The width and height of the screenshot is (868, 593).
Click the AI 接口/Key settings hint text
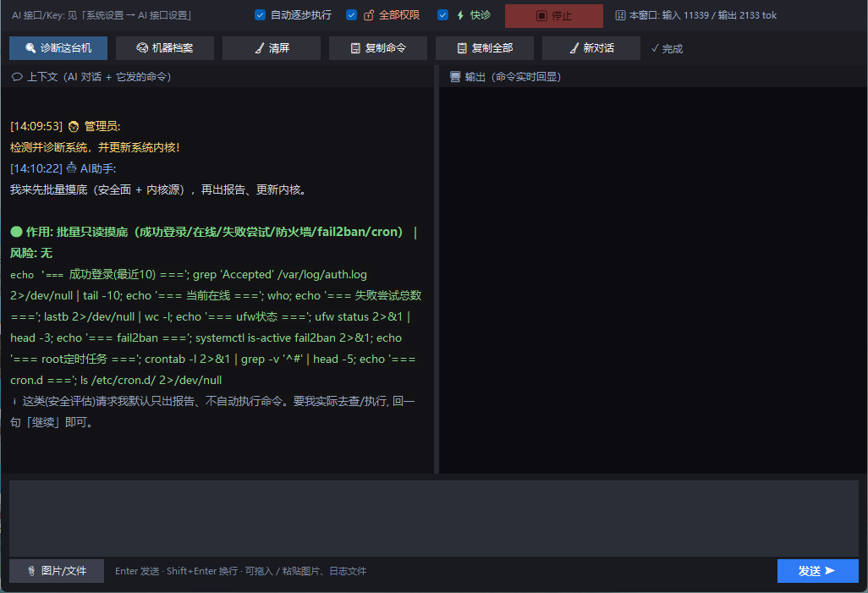(x=102, y=15)
